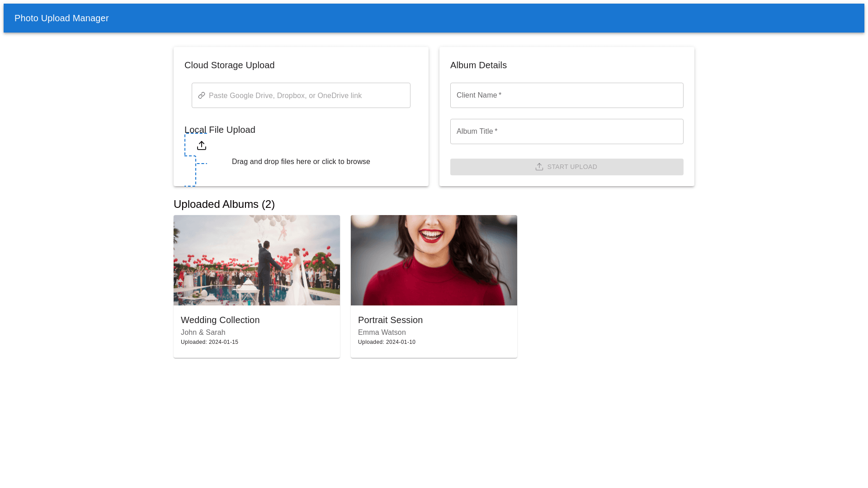
Task: Click client name John & Sarah
Action: point(203,333)
